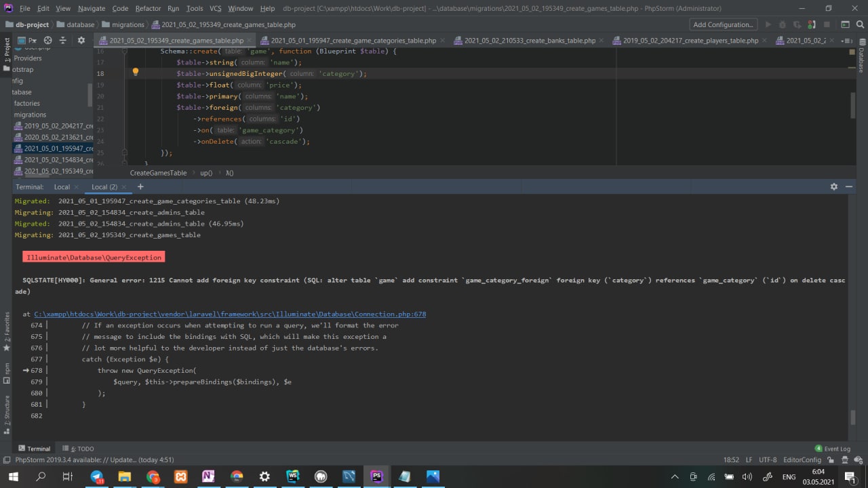Open the Navigate menu
This screenshot has width=868, height=488.
[x=92, y=8]
